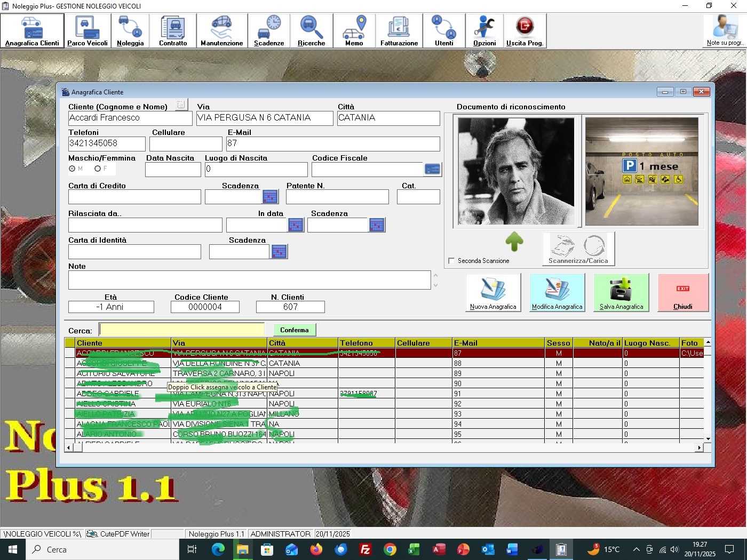This screenshot has width=747, height=560.
Task: Select the F (Femmina) radio button
Action: pyautogui.click(x=98, y=169)
